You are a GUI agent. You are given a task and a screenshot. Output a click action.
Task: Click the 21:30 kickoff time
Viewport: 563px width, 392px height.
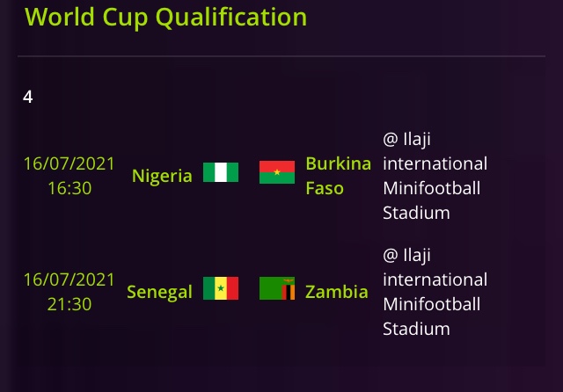pos(69,304)
